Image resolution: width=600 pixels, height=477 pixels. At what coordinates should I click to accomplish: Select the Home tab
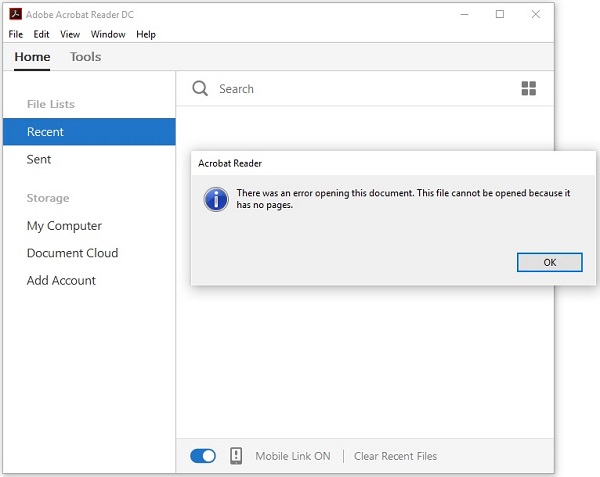click(32, 57)
